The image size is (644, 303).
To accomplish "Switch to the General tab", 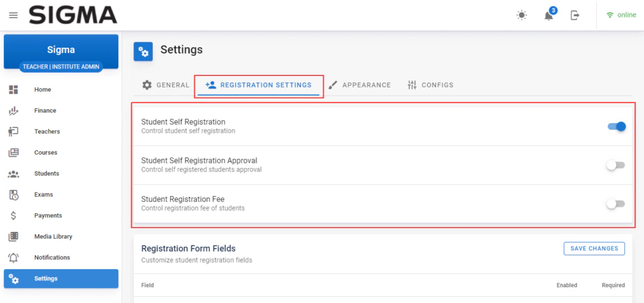I will pos(165,85).
